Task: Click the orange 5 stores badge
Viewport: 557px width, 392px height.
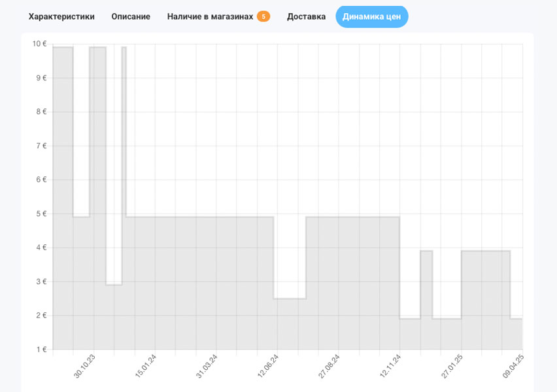Action: click(x=263, y=16)
